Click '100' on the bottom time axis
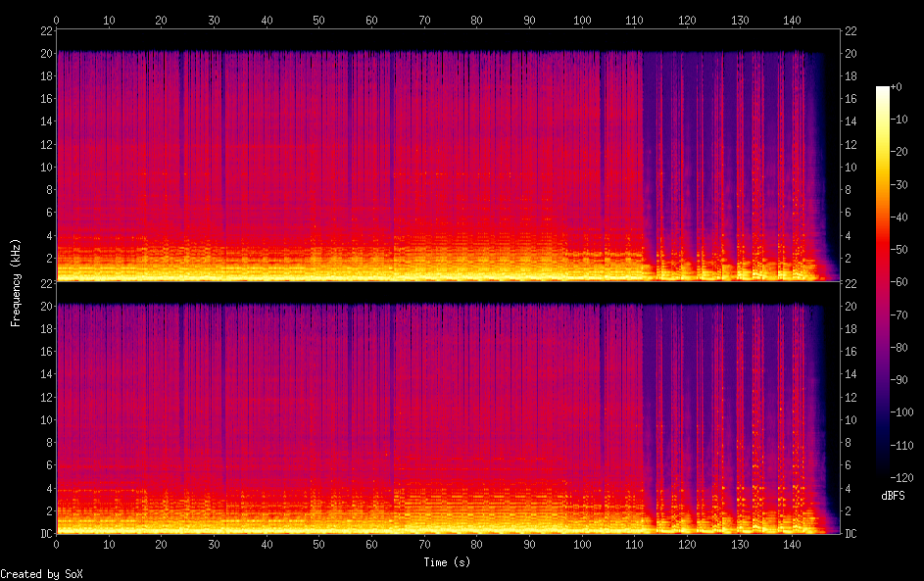This screenshot has width=924, height=581. pos(582,545)
